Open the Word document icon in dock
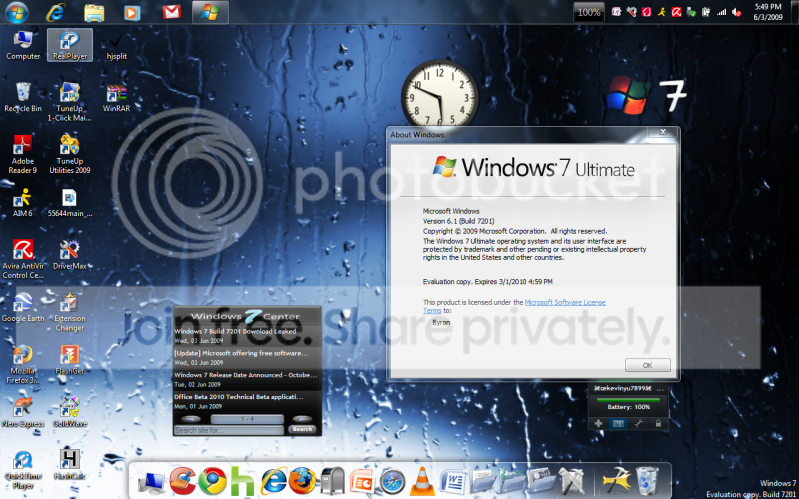799x499 pixels. pyautogui.click(x=452, y=482)
